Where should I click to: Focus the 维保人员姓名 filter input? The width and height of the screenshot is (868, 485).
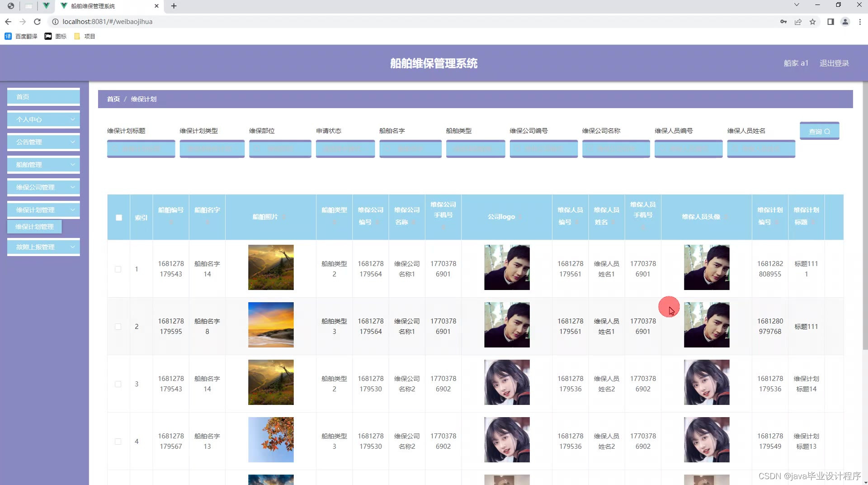pyautogui.click(x=761, y=149)
